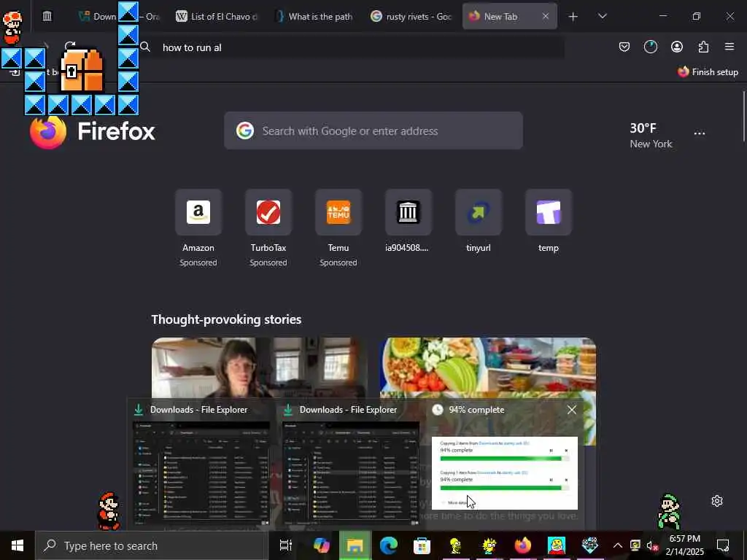Open the Pocket save icon in toolbar

pos(624,47)
